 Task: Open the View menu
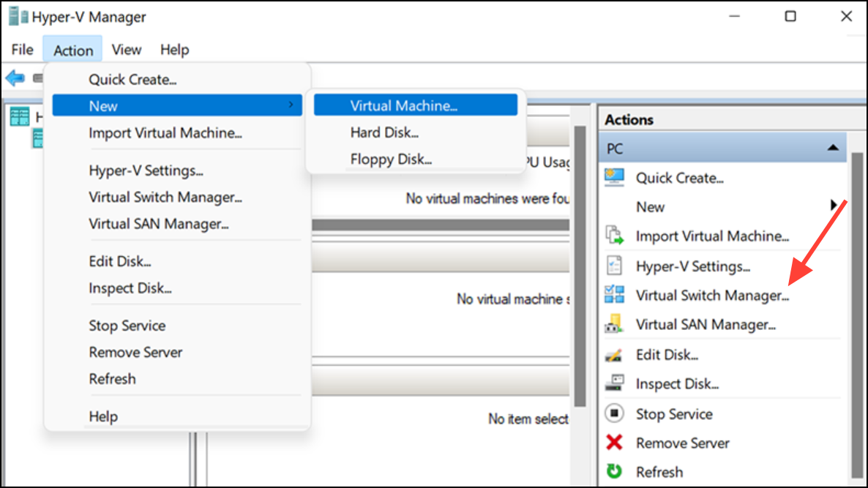pyautogui.click(x=126, y=50)
